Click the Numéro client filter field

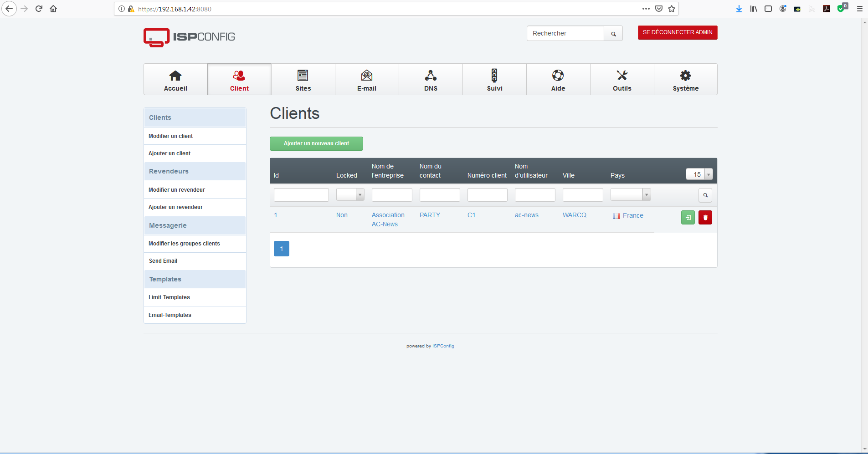[x=488, y=195]
